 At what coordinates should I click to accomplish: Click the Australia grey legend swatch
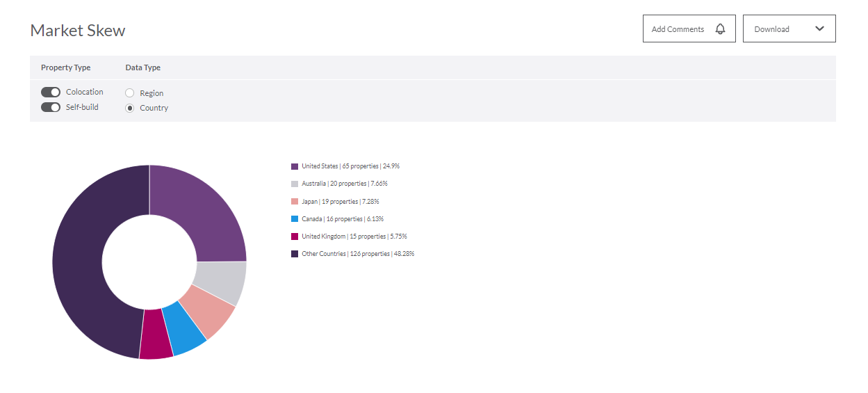click(x=295, y=184)
